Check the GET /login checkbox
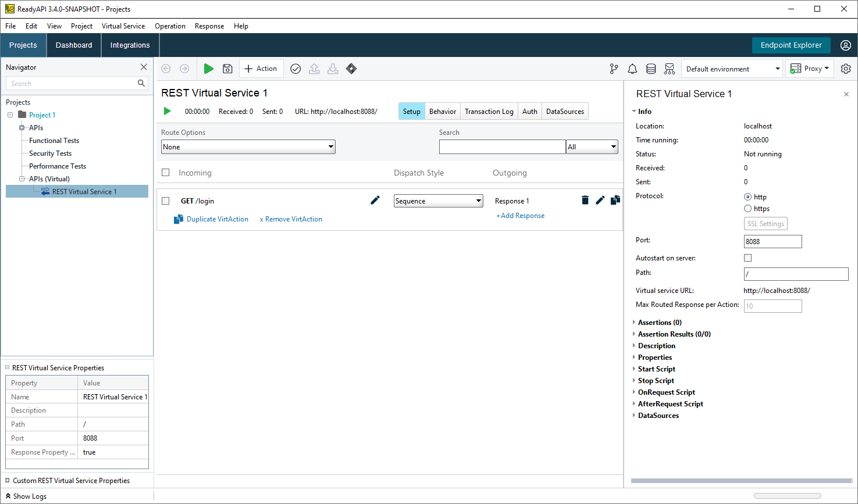Screen dimensions: 858x504 [166, 201]
